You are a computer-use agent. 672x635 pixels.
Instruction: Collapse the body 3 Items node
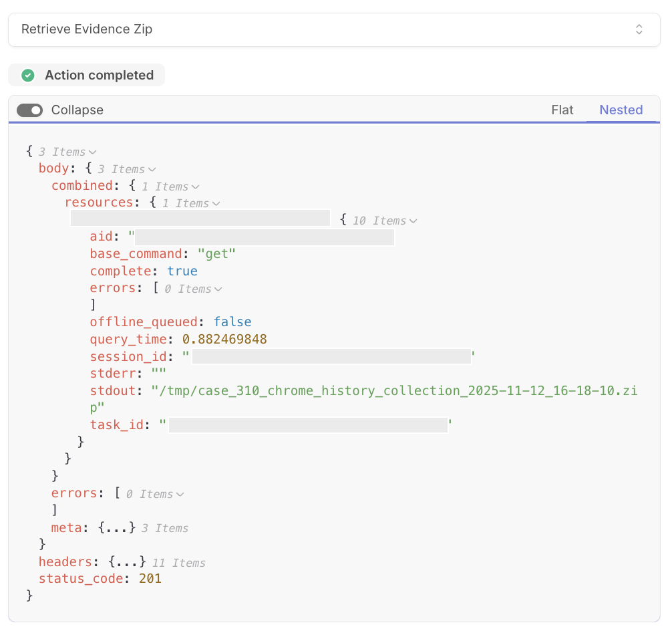(x=152, y=169)
